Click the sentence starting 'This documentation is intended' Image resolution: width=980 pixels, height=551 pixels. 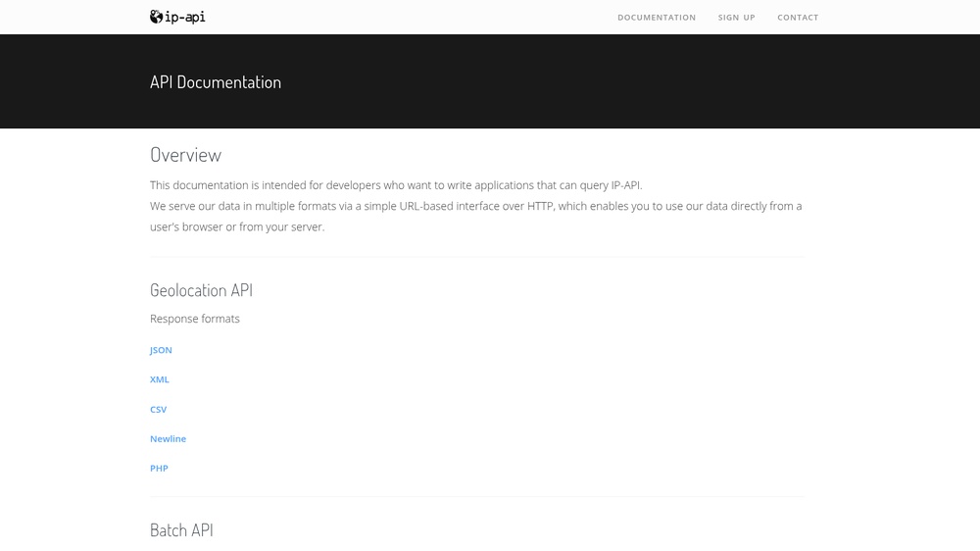(396, 185)
